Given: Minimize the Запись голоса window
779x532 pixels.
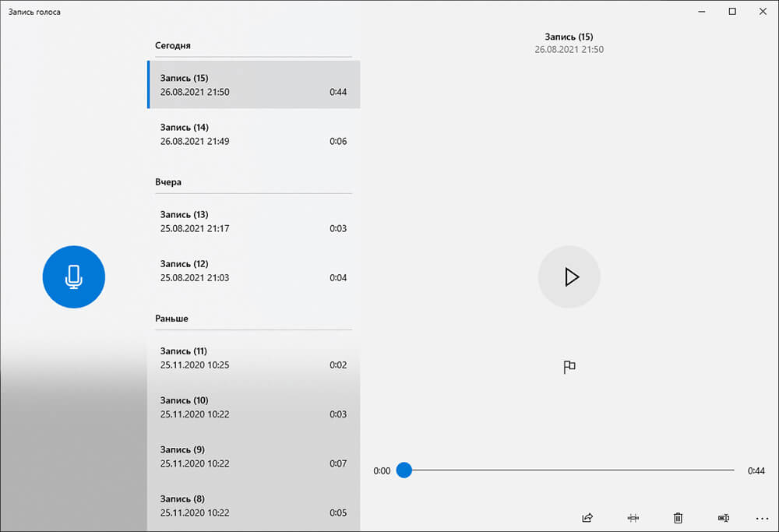Looking at the screenshot, I should coord(703,12).
